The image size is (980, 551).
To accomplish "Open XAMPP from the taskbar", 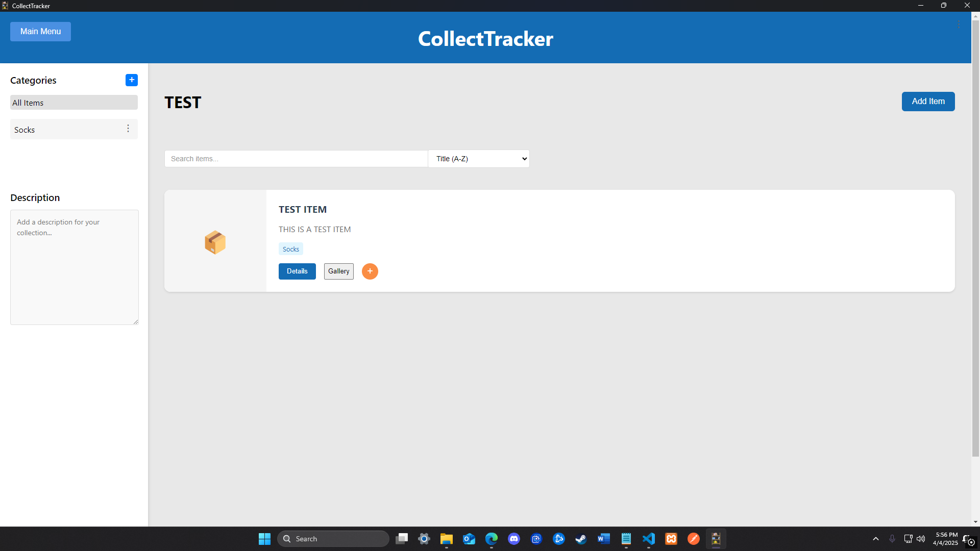I will pos(671,539).
